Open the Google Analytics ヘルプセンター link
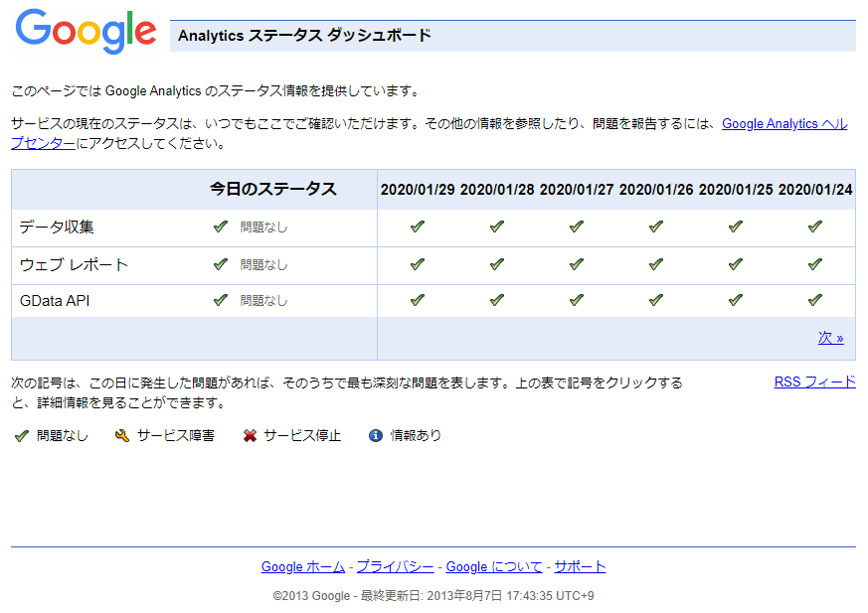Viewport: 868px width, 613px height. pos(784,124)
